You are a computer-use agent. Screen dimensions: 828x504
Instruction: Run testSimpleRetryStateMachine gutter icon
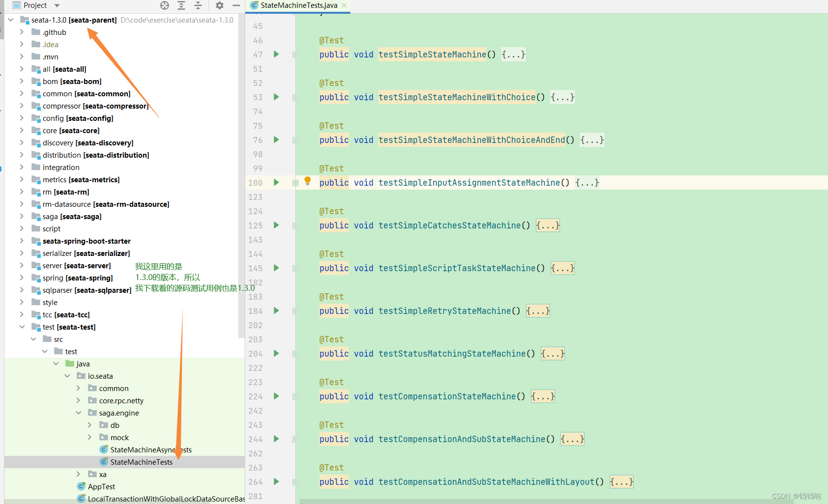click(276, 310)
